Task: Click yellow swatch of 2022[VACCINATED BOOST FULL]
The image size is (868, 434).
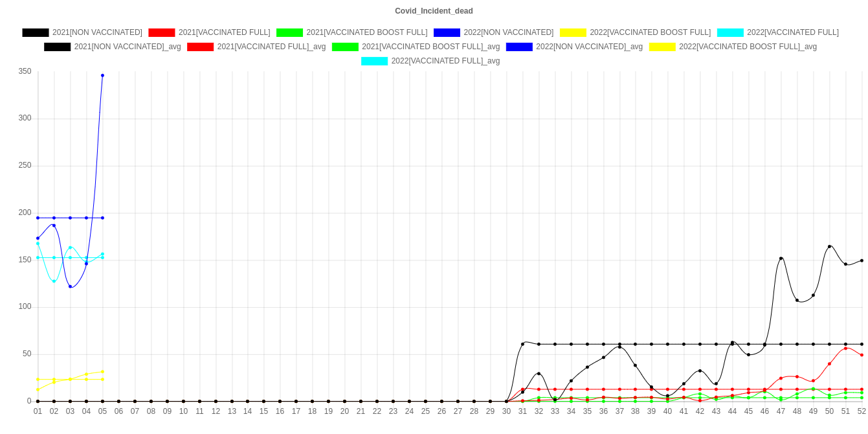Action: point(572,32)
